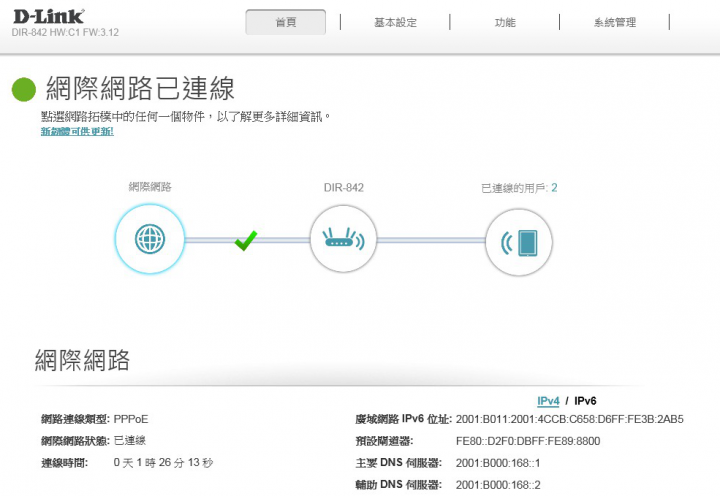
Task: Click connection type value PPPoE
Action: pos(131,419)
